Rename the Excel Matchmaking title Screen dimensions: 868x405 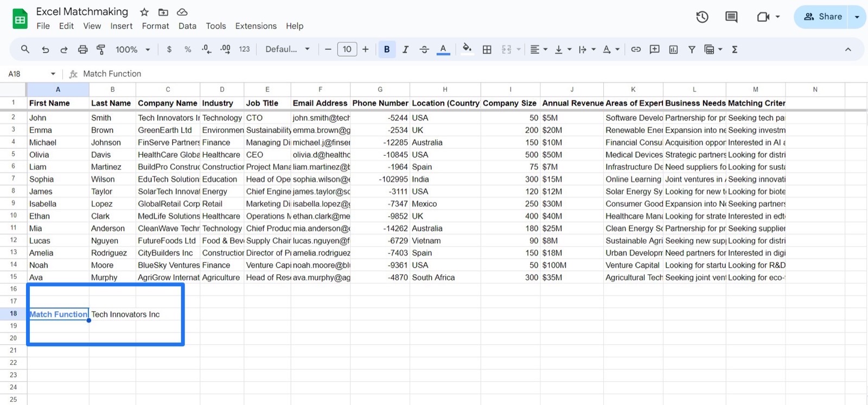82,11
